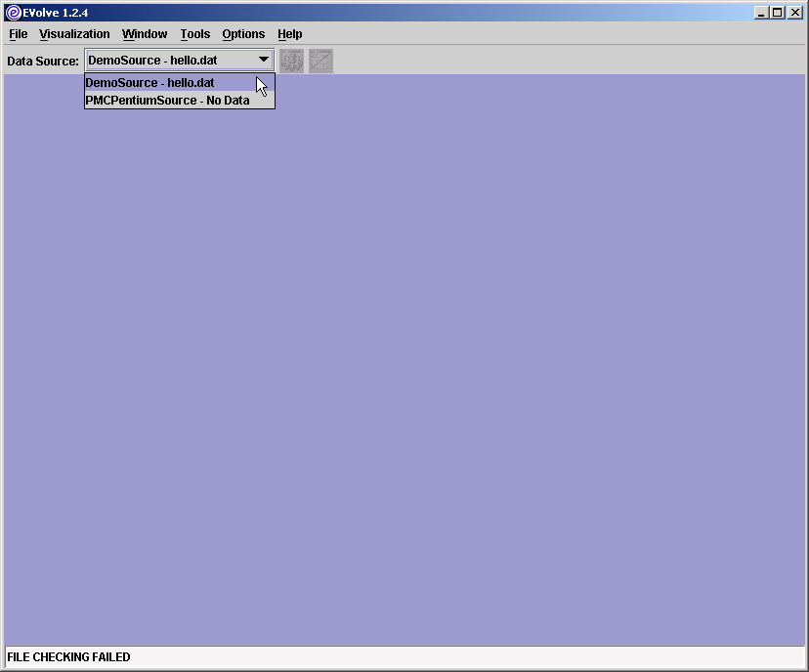Close the EVolve window
809x672 pixels.
pyautogui.click(x=795, y=13)
